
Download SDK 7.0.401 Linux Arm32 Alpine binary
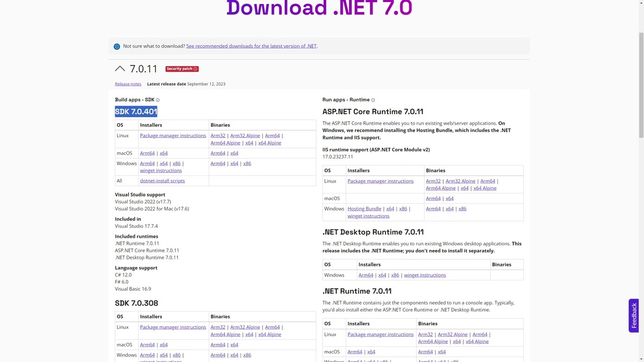[x=245, y=136]
